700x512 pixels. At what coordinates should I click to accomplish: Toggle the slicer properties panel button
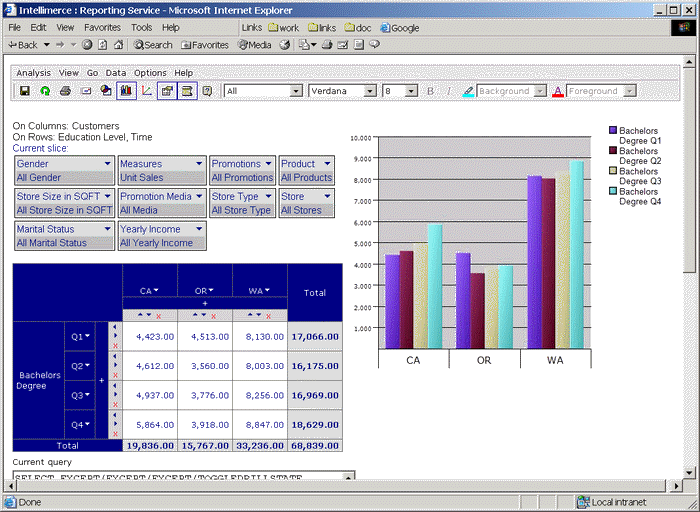coord(167,91)
